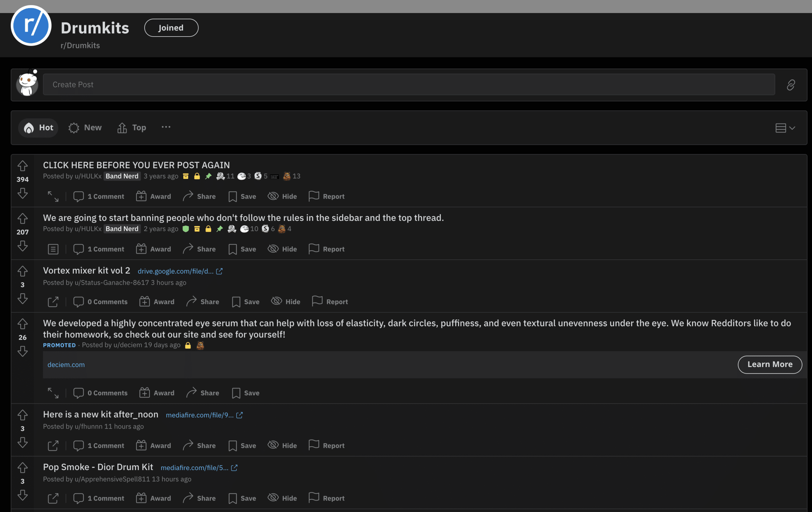Screen dimensions: 812x512
Task: Upvote the Here is a new kit after_noon post
Action: pyautogui.click(x=23, y=415)
